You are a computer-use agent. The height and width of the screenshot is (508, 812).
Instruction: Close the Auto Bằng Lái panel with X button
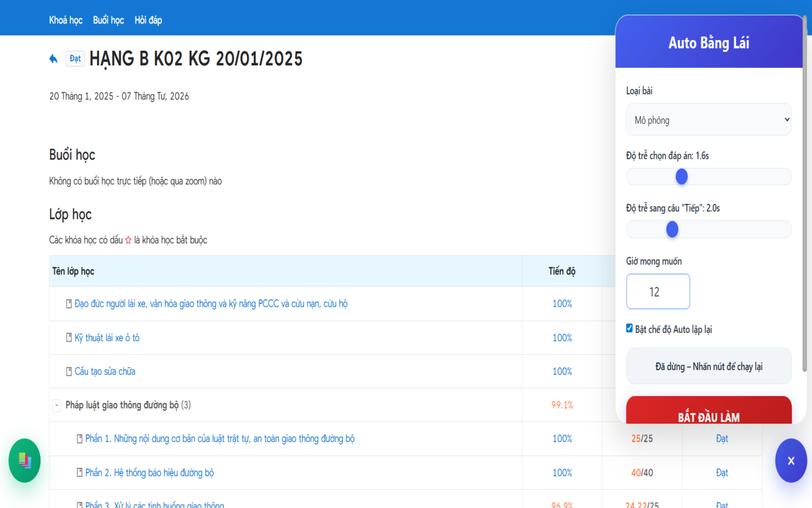(790, 460)
